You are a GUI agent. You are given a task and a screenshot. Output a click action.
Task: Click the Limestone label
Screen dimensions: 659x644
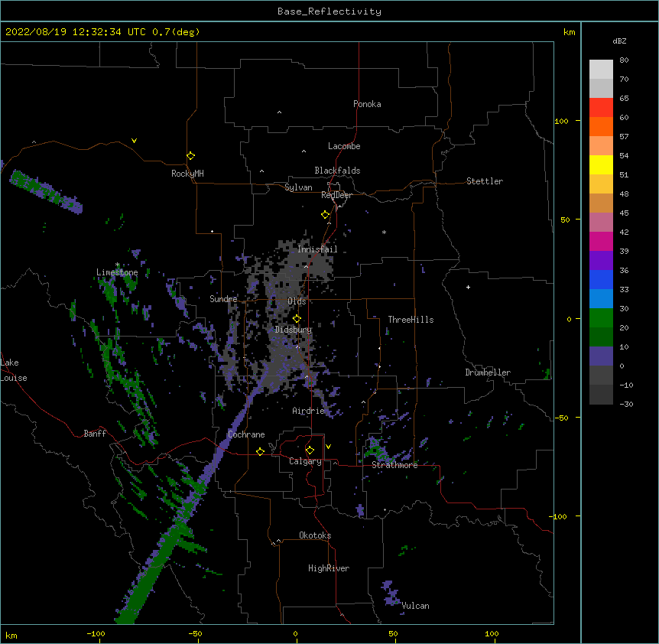tap(117, 272)
